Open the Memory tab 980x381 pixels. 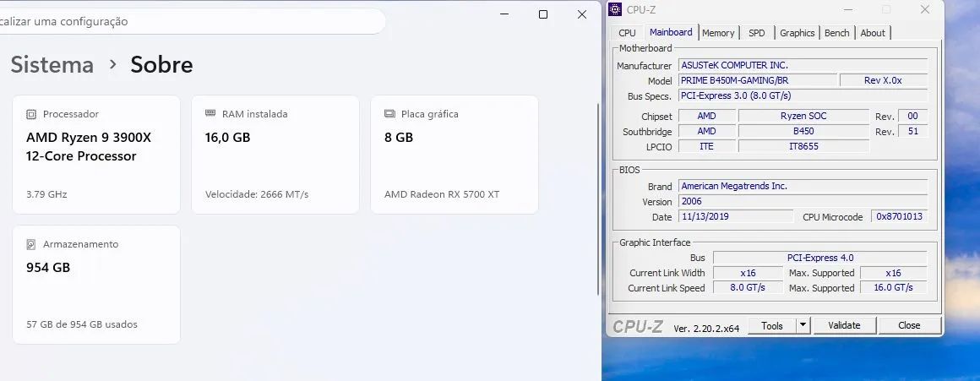[718, 32]
